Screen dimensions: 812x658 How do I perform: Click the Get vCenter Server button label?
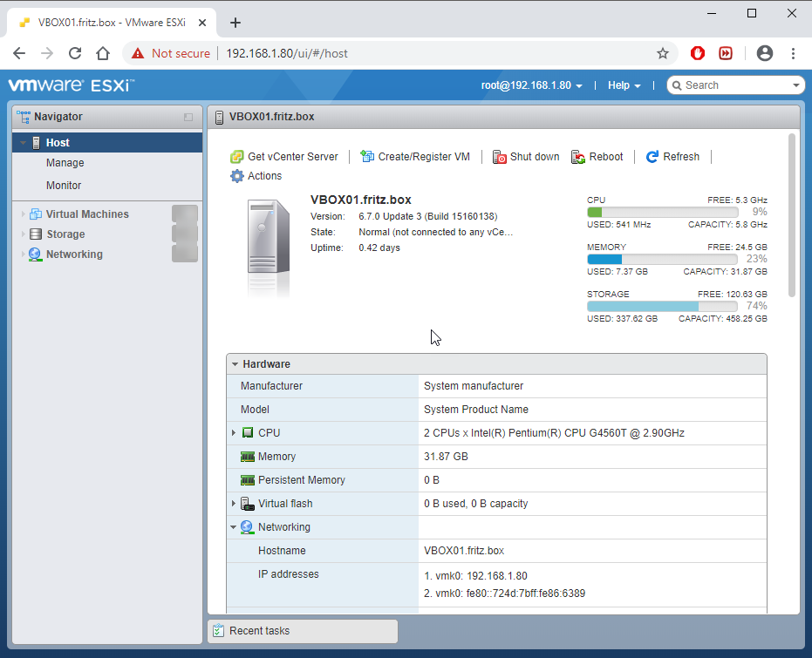pyautogui.click(x=292, y=157)
